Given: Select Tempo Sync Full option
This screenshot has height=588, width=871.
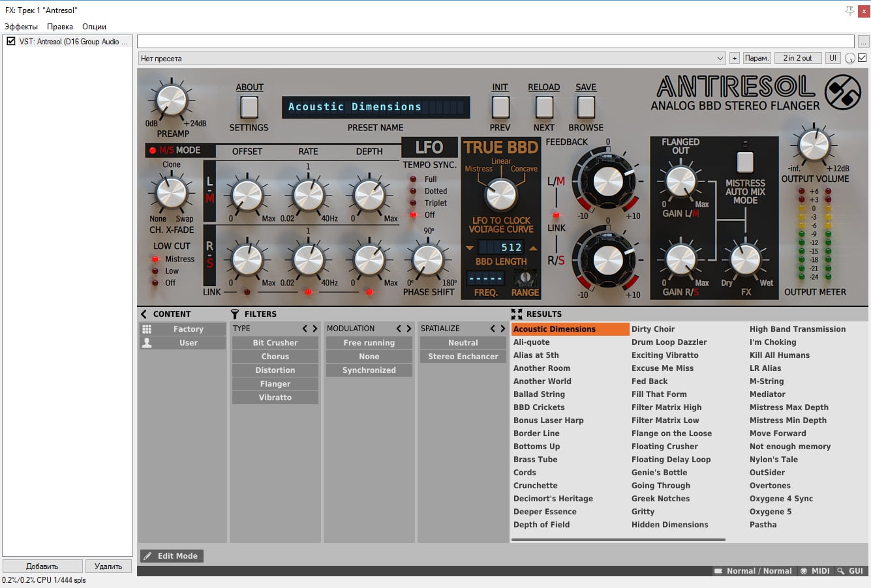Looking at the screenshot, I should coord(413,179).
